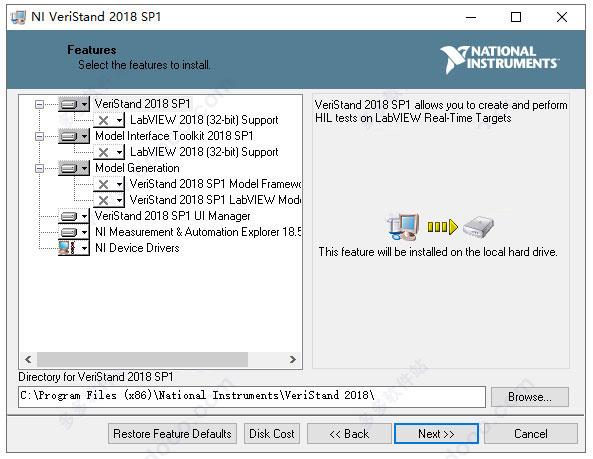Image resolution: width=593 pixels, height=459 pixels.
Task: Select VeriStand 2018 SP1 Model Framework item
Action: pos(215,184)
